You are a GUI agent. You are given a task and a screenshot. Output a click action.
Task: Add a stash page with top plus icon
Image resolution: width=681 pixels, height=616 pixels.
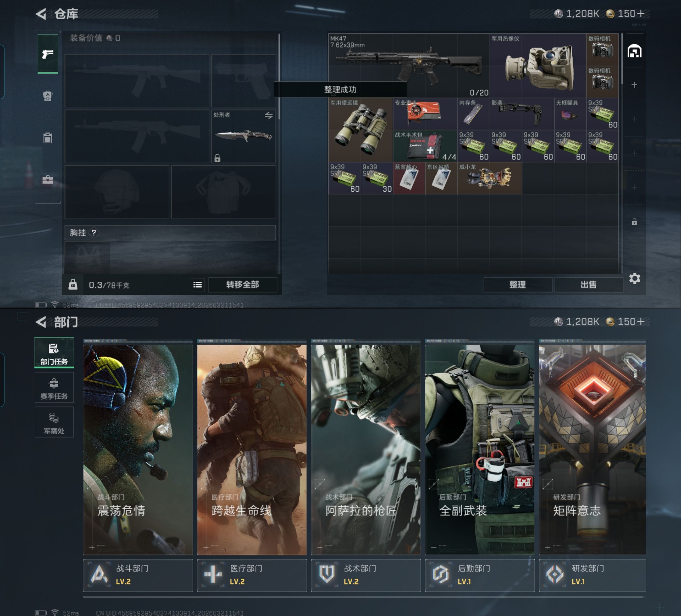coord(634,85)
